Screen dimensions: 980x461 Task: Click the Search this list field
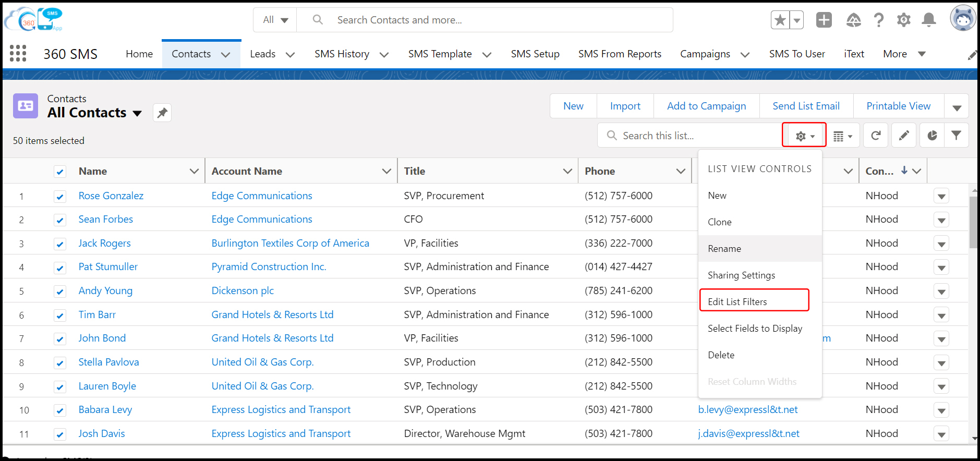pyautogui.click(x=689, y=136)
